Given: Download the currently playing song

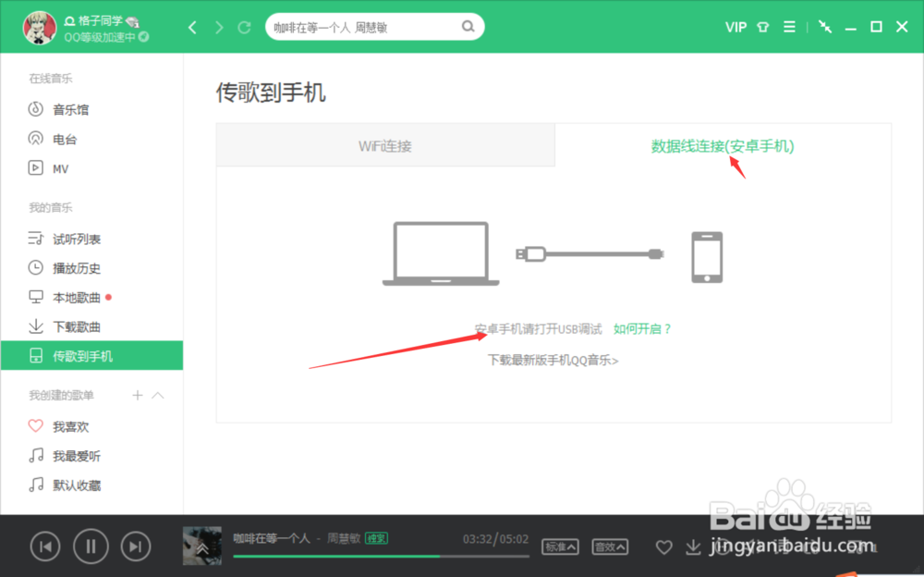Looking at the screenshot, I should 694,547.
